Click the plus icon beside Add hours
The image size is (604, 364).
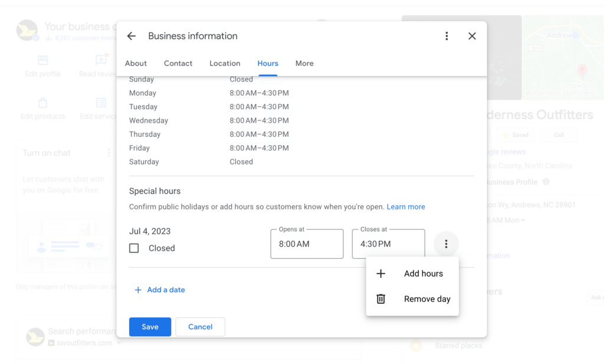tap(380, 274)
